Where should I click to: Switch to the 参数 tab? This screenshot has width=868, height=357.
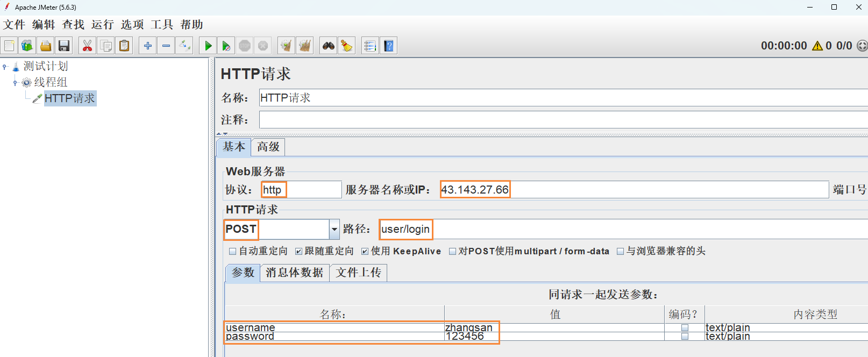click(x=243, y=273)
